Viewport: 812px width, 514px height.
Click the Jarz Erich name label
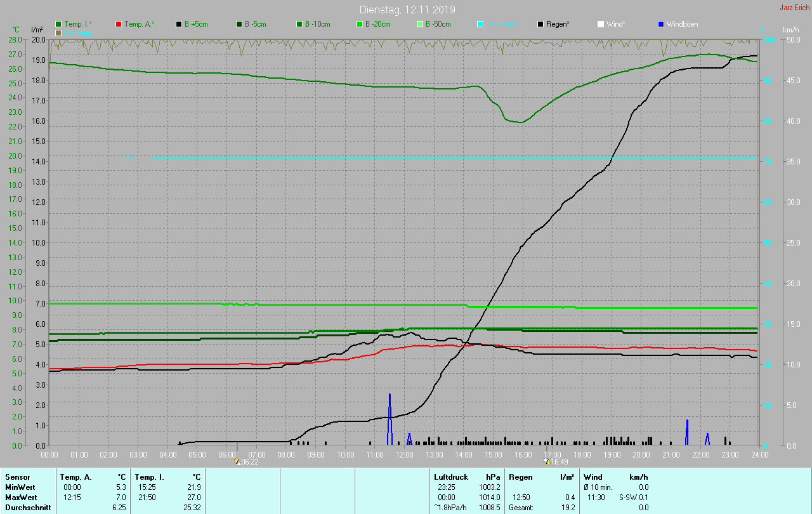(x=794, y=8)
